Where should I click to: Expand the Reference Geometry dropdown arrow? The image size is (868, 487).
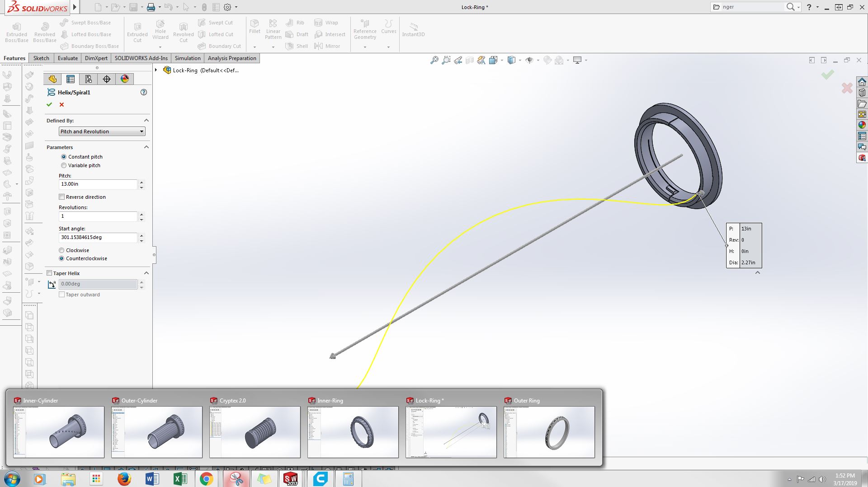365,47
